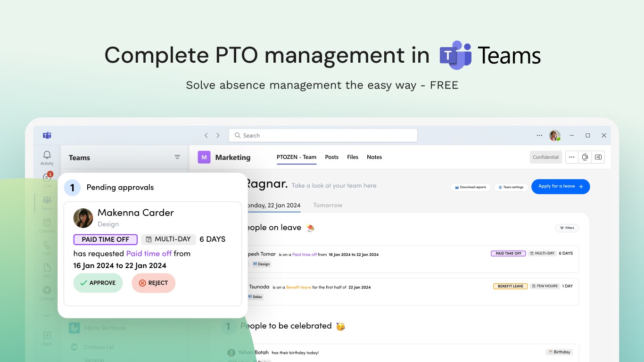Click Yohan Botah's avatar
This screenshot has width=644, height=362.
[x=231, y=353]
